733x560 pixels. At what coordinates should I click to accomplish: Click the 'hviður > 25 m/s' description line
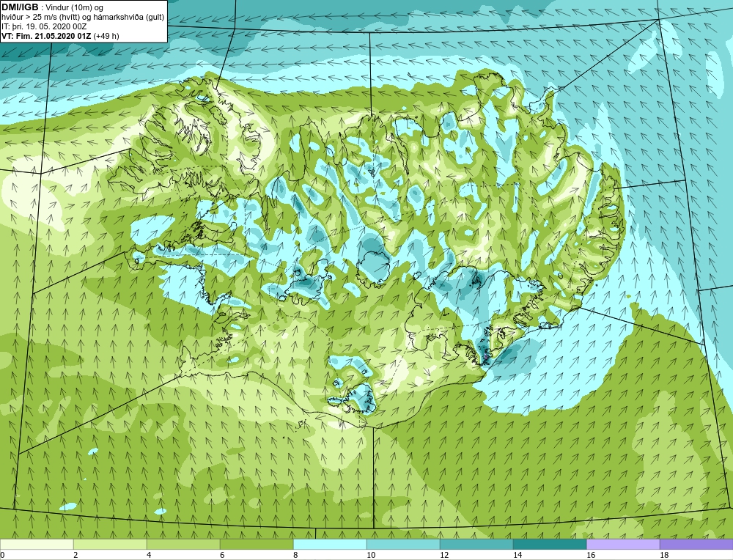pyautogui.click(x=84, y=17)
